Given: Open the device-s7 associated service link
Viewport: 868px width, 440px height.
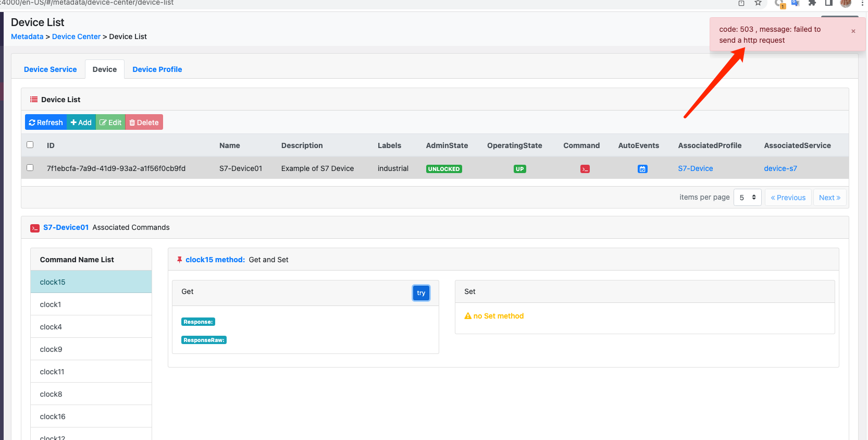Looking at the screenshot, I should [x=780, y=168].
